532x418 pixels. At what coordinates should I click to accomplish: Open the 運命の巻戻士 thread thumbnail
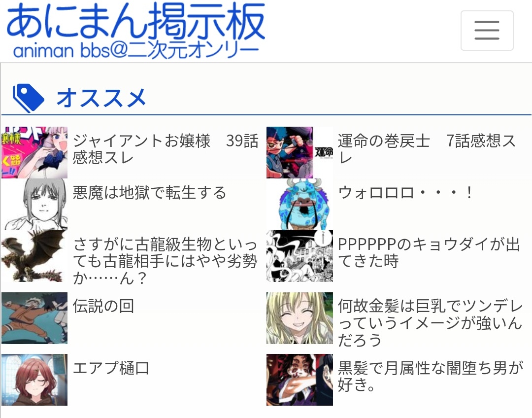tap(299, 152)
